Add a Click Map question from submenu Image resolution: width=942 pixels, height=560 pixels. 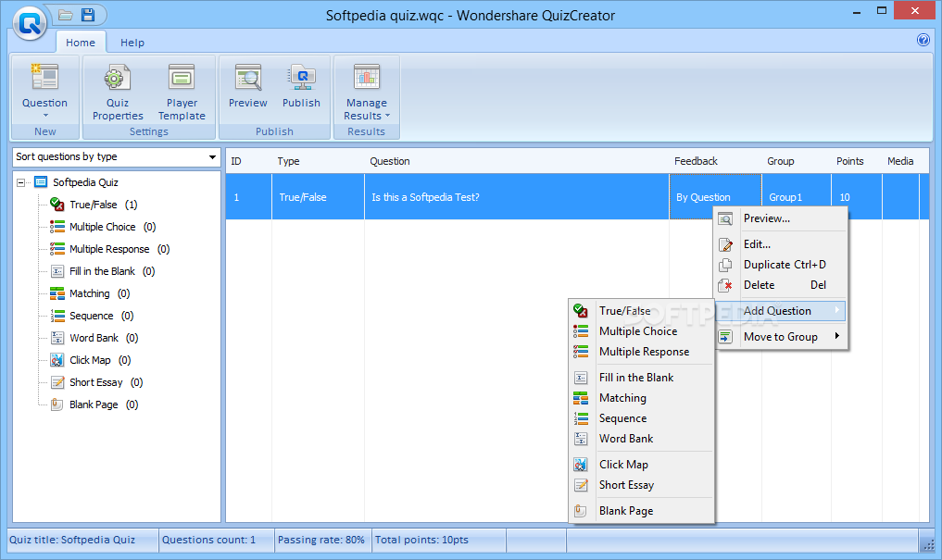[x=642, y=465]
